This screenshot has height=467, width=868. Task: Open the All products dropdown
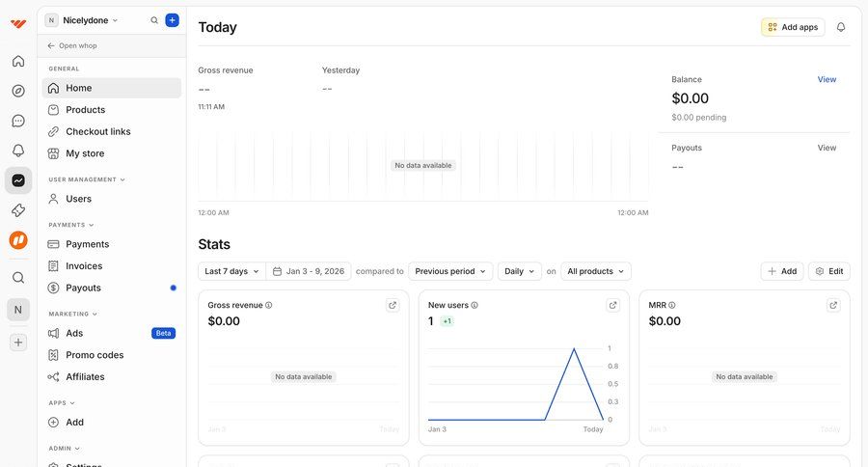596,271
